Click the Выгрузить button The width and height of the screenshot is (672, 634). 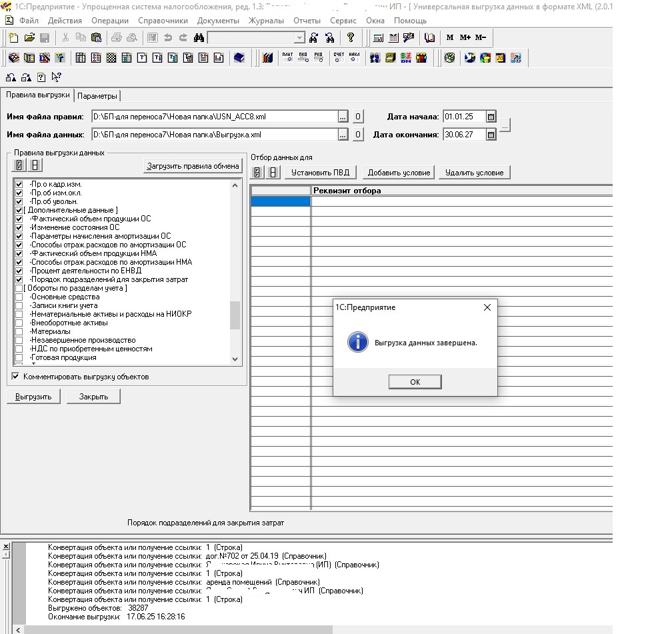coord(33,397)
